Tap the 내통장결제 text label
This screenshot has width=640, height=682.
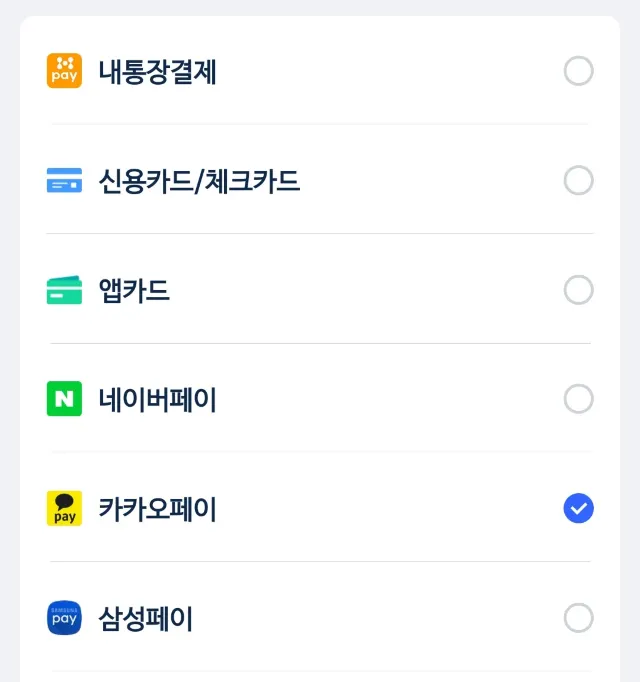(x=158, y=72)
